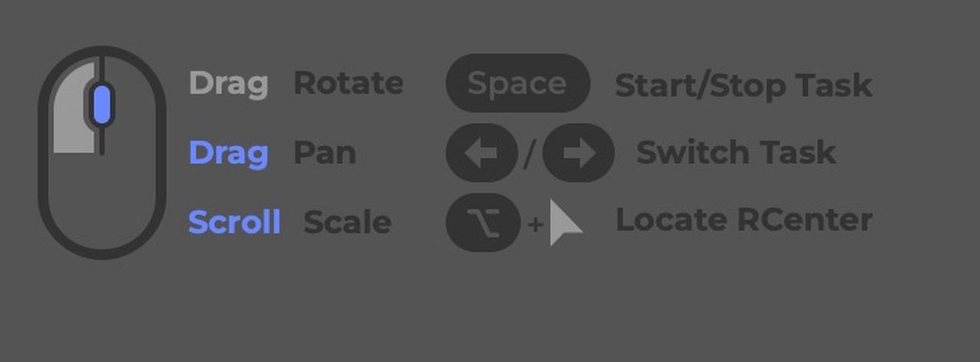Click the right arrow key icon
The width and height of the screenshot is (980, 362).
(578, 153)
